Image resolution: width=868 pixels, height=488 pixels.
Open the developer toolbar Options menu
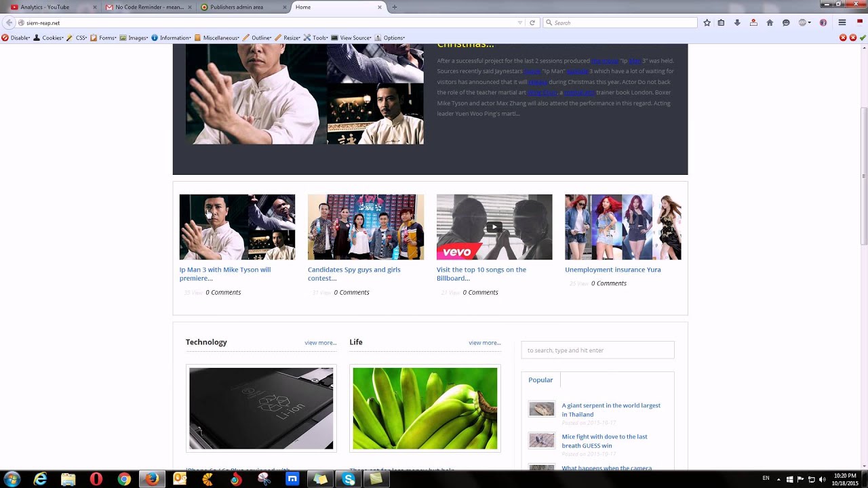click(390, 38)
